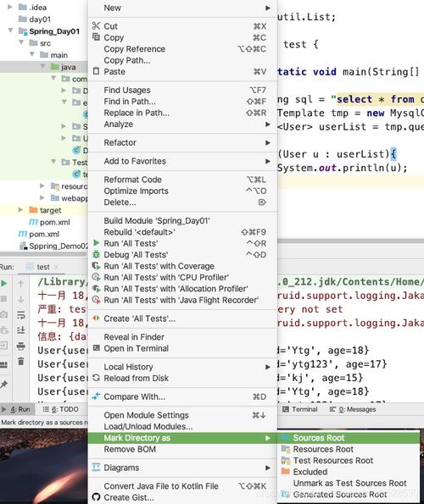Click the green Run icon in Run panel
424x504 pixels.
tap(4, 283)
